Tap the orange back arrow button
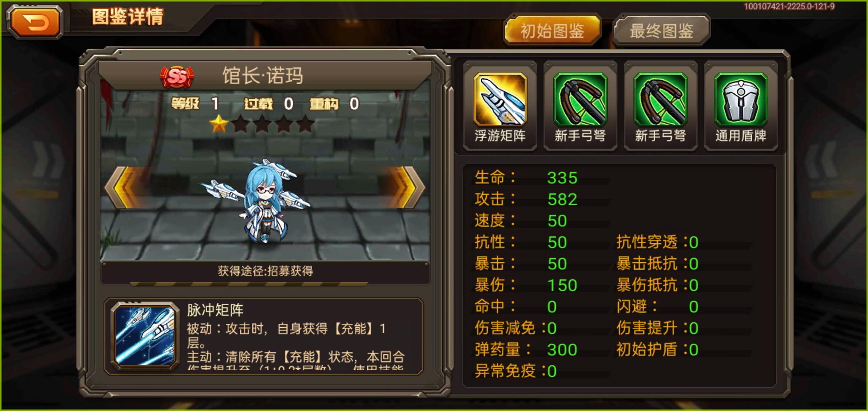This screenshot has width=868, height=411. (35, 23)
